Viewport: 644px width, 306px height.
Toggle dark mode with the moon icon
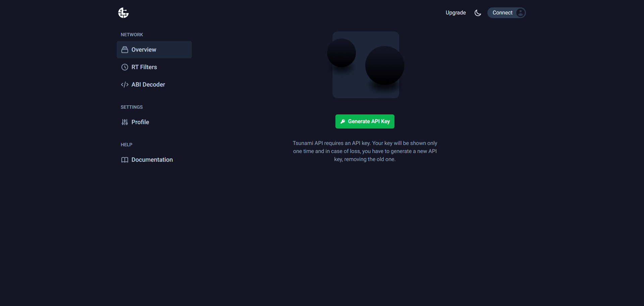478,13
